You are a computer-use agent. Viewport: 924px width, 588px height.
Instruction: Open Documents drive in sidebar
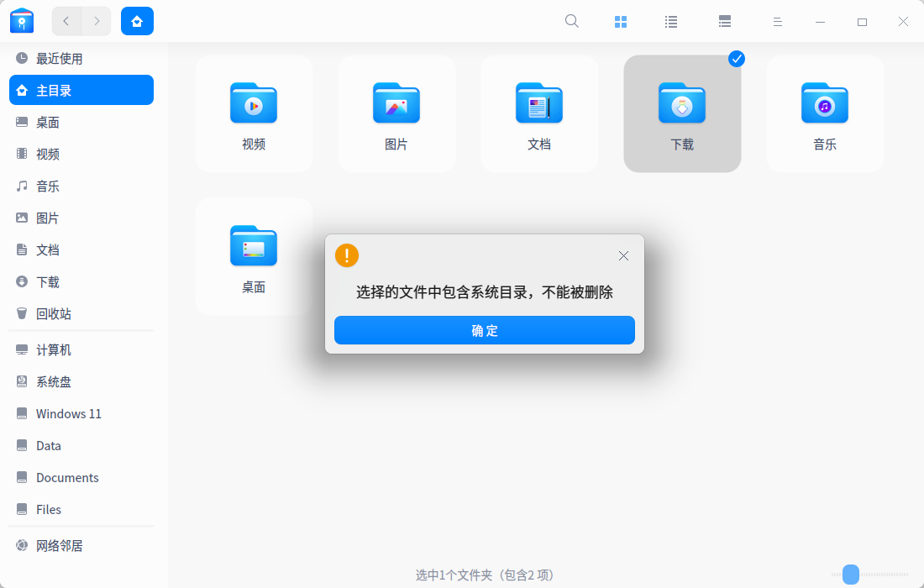(x=81, y=477)
